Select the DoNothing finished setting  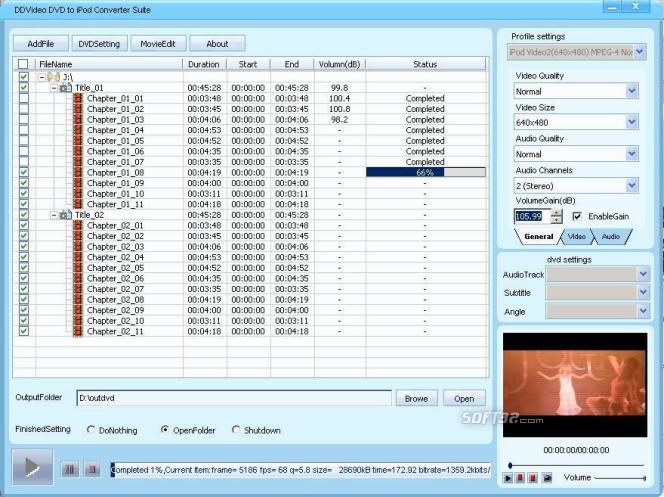(91, 430)
